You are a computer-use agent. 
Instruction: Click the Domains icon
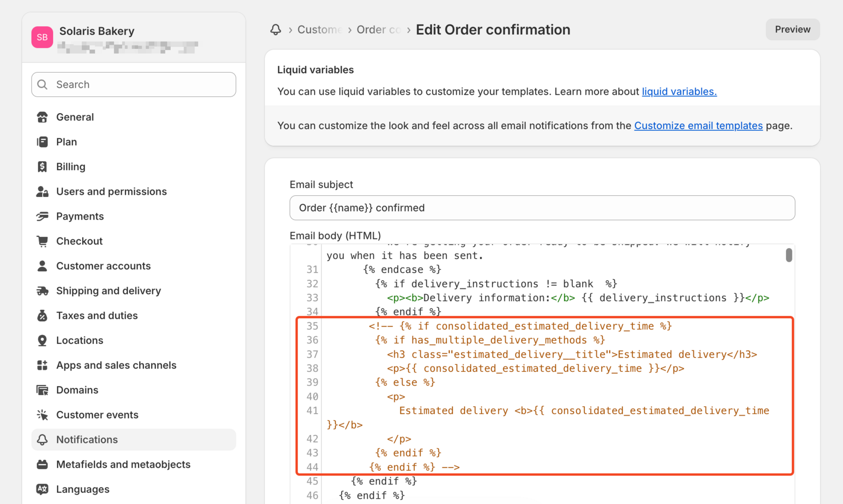tap(42, 390)
